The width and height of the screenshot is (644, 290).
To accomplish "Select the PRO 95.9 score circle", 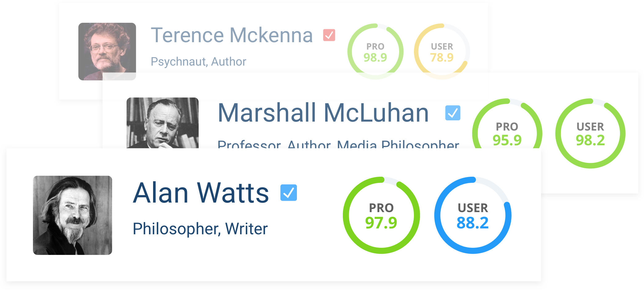I will click(507, 123).
